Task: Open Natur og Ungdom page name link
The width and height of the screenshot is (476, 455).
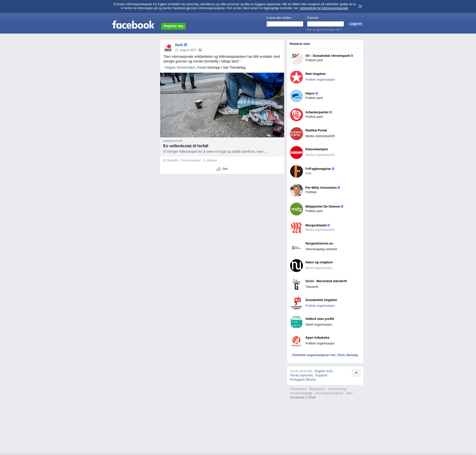Action: (319, 262)
